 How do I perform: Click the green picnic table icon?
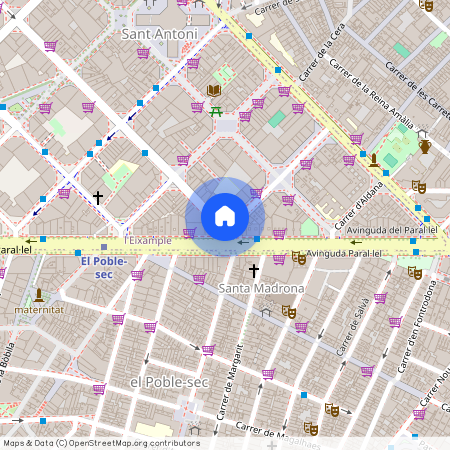216,112
